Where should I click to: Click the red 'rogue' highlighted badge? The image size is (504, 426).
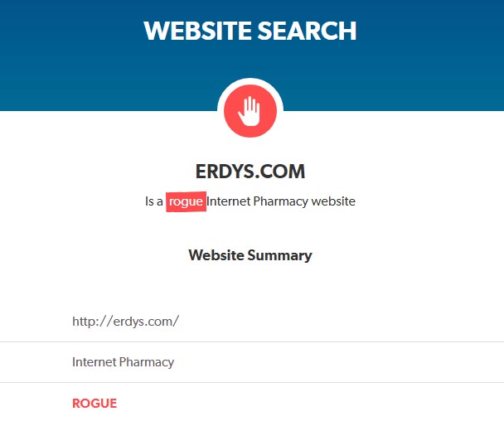186,201
